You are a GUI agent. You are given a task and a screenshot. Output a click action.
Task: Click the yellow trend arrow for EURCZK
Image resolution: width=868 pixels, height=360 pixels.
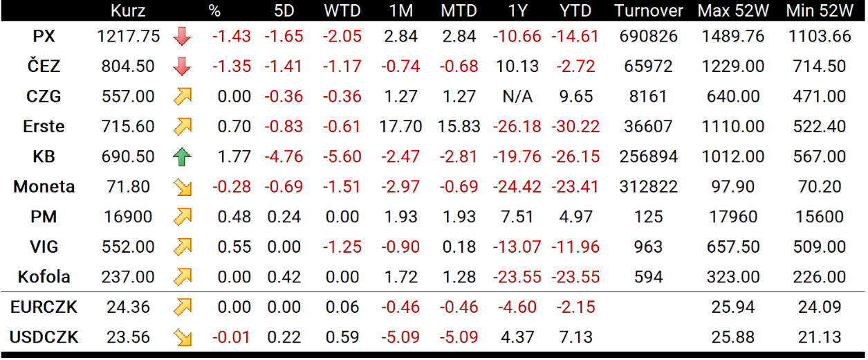(x=182, y=307)
